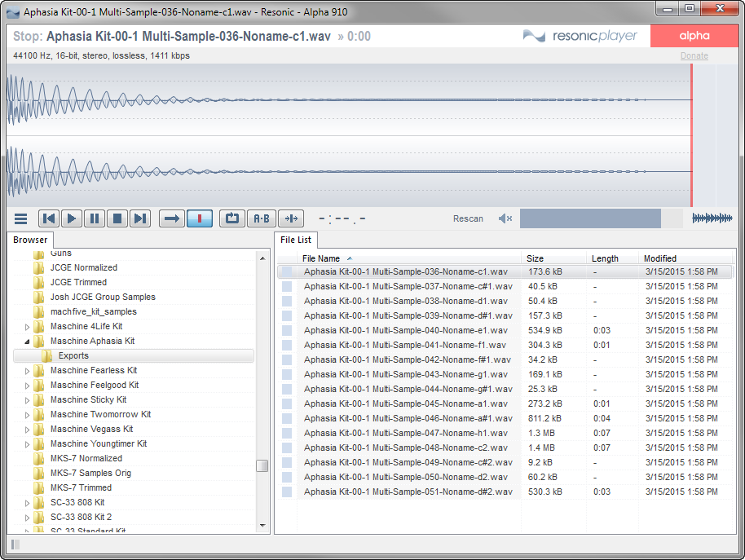745x560 pixels.
Task: Click the Rescan button
Action: [x=468, y=218]
